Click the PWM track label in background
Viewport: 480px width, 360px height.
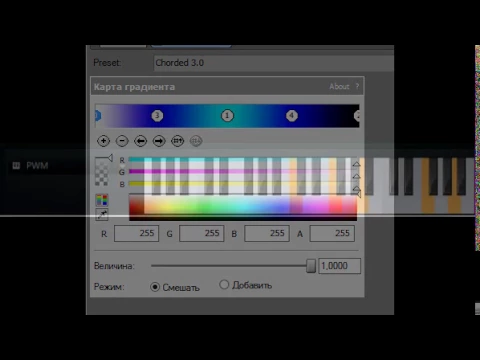point(37,165)
